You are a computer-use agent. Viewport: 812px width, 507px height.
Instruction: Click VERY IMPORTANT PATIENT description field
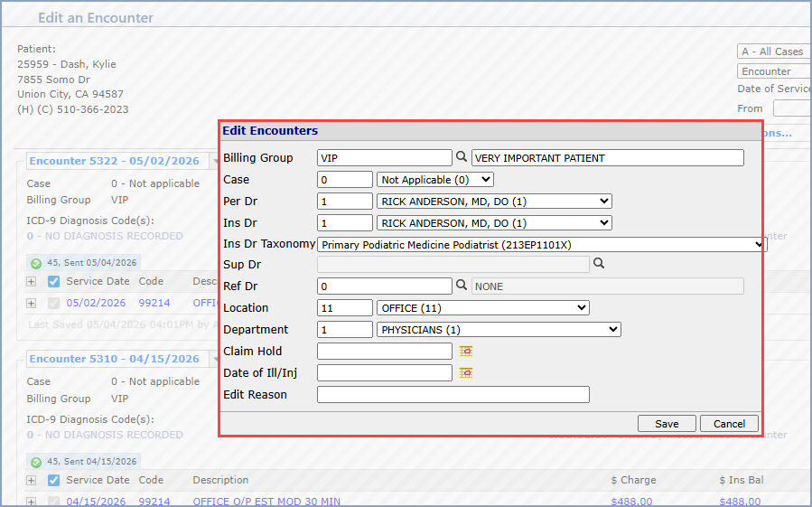click(608, 157)
